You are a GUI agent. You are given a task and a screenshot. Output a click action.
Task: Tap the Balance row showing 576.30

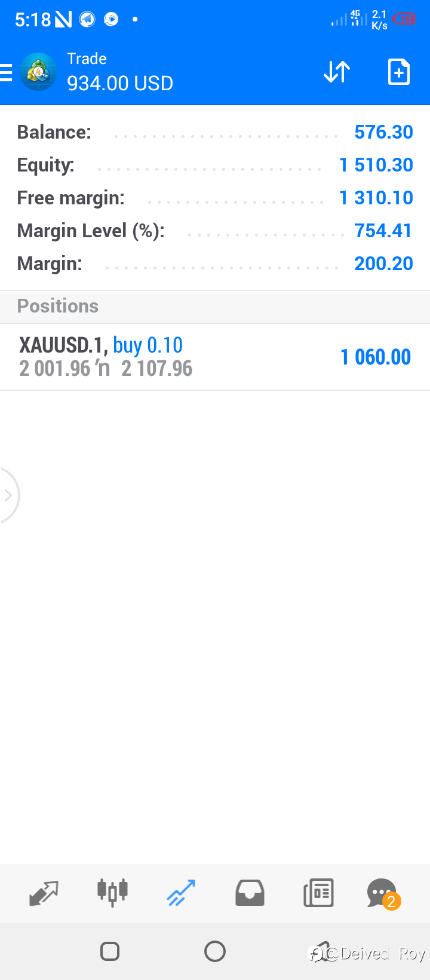(x=215, y=132)
